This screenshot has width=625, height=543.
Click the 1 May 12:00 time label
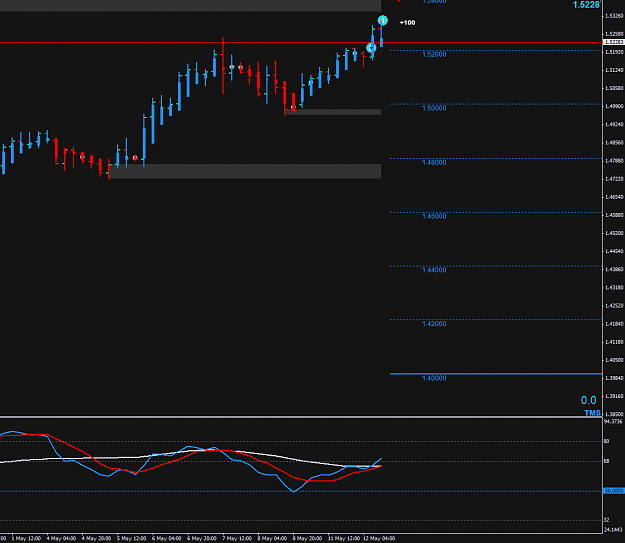(26, 539)
